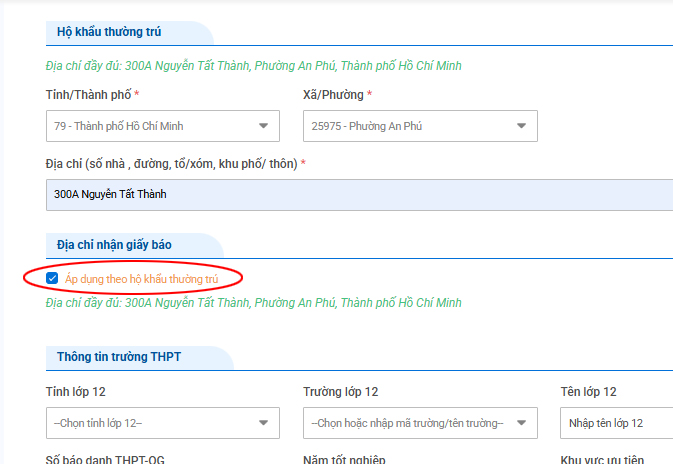Click the 'Hộ khẩu thường trú' section header
The height and width of the screenshot is (464, 673).
coord(110,33)
